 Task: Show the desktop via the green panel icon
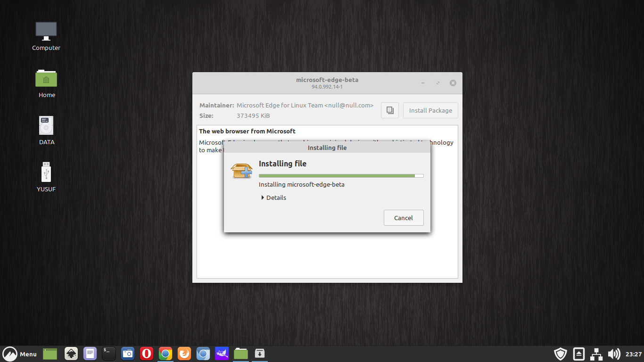point(50,354)
